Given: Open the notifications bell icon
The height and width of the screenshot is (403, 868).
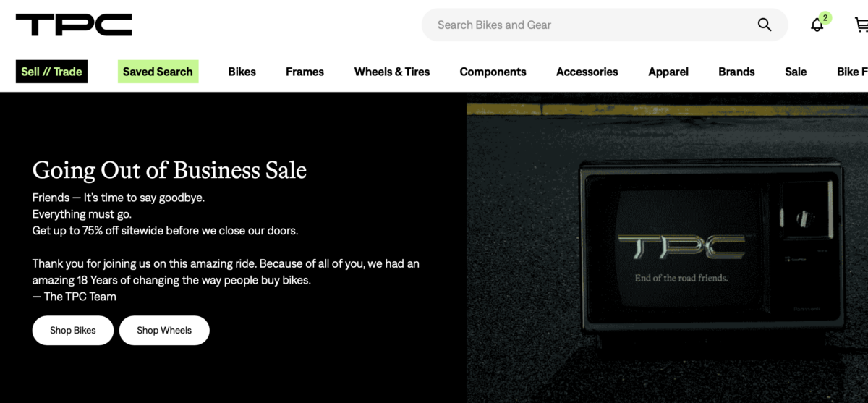Looking at the screenshot, I should point(817,25).
